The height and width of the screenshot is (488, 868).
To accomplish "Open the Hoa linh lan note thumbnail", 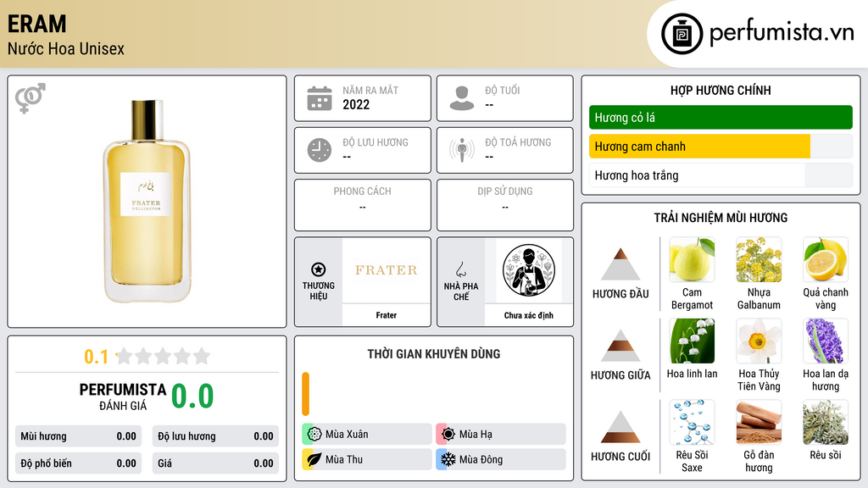I will pos(692,341).
